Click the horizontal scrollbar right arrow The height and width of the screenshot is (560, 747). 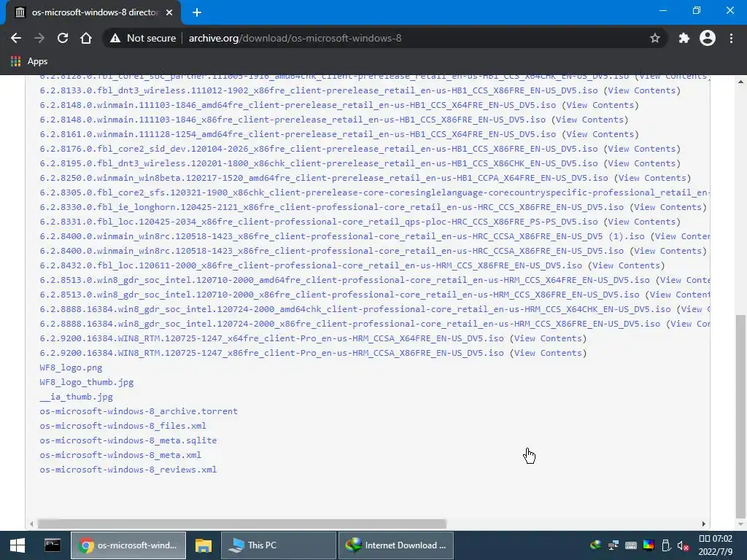coord(704,524)
